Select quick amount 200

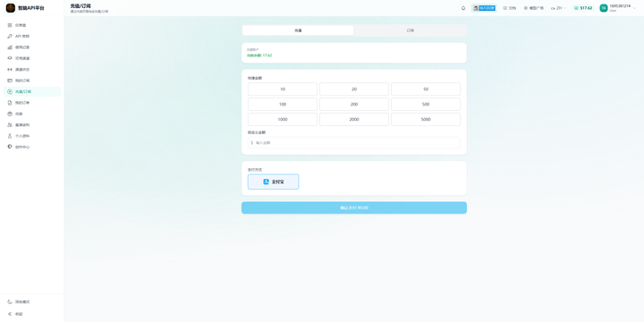pos(354,105)
